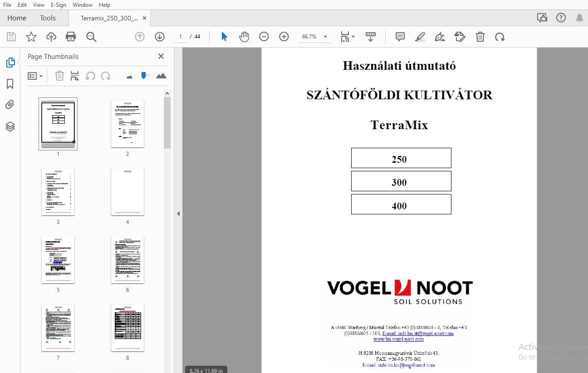Go to previous page arrow
588x373 pixels.
[140, 37]
